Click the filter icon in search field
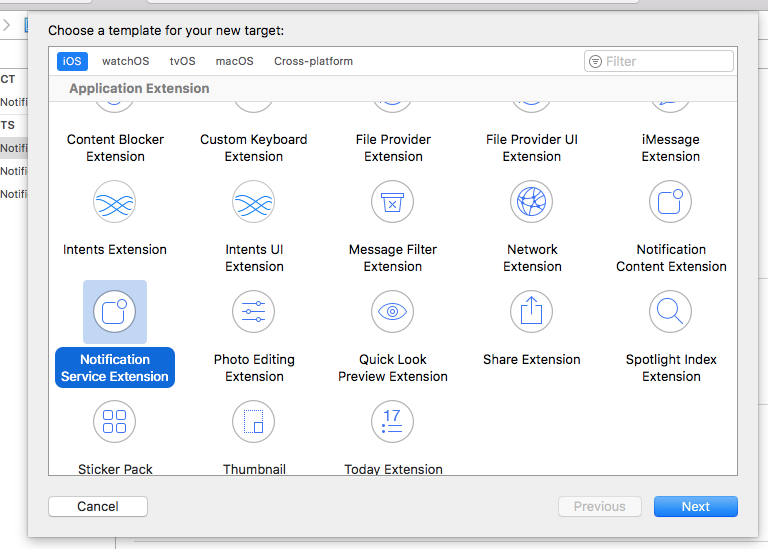 click(x=595, y=61)
